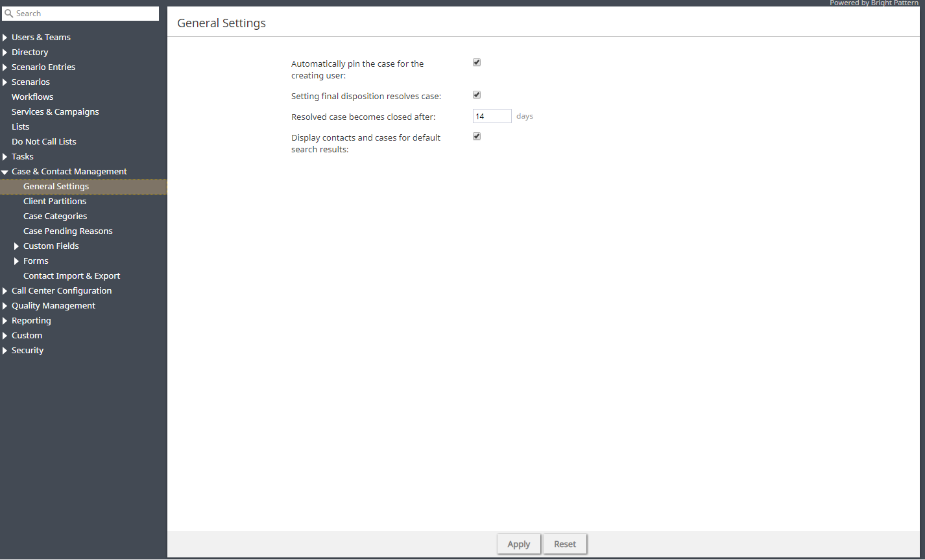Focus the Search input field
Screen dimensions: 925x560
[x=80, y=14]
